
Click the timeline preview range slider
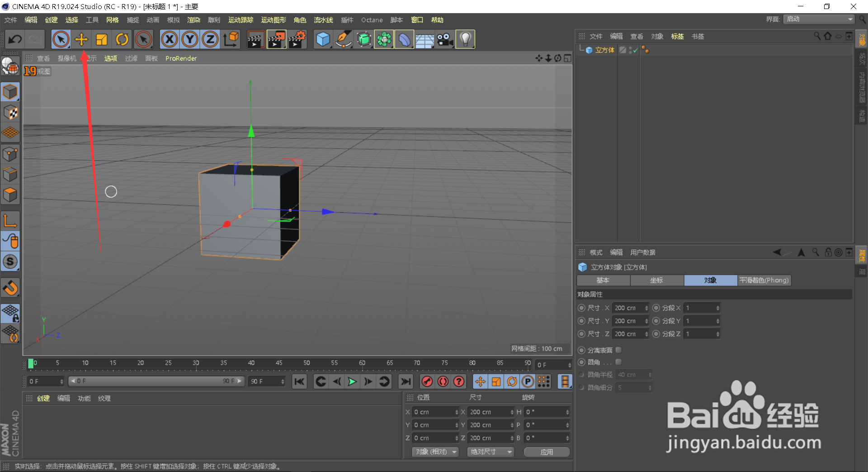(156, 381)
